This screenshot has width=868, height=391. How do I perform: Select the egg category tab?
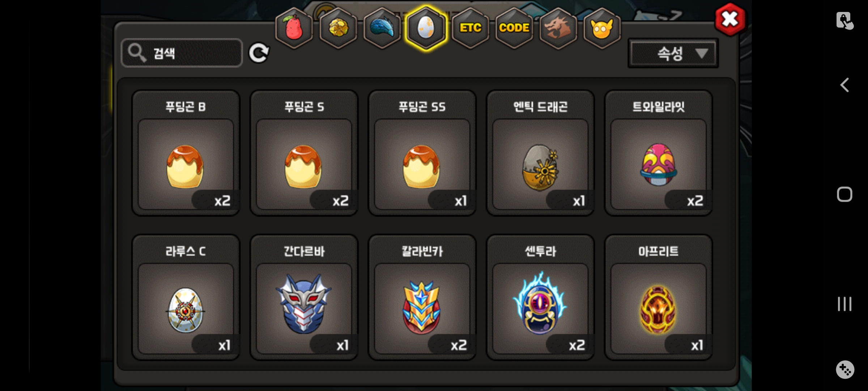point(426,28)
